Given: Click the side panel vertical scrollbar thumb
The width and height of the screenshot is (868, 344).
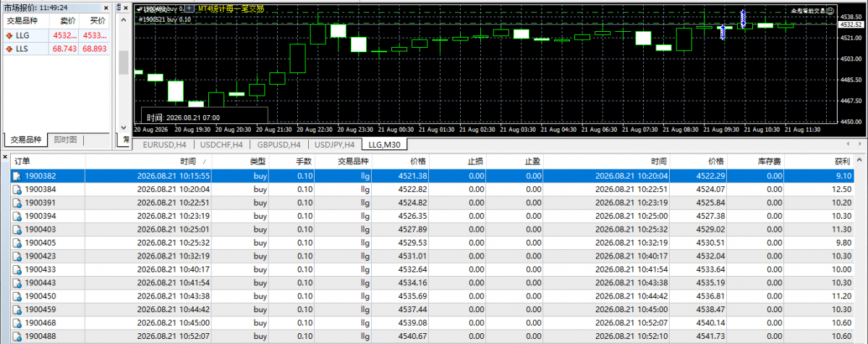Looking at the screenshot, I should pyautogui.click(x=124, y=62).
